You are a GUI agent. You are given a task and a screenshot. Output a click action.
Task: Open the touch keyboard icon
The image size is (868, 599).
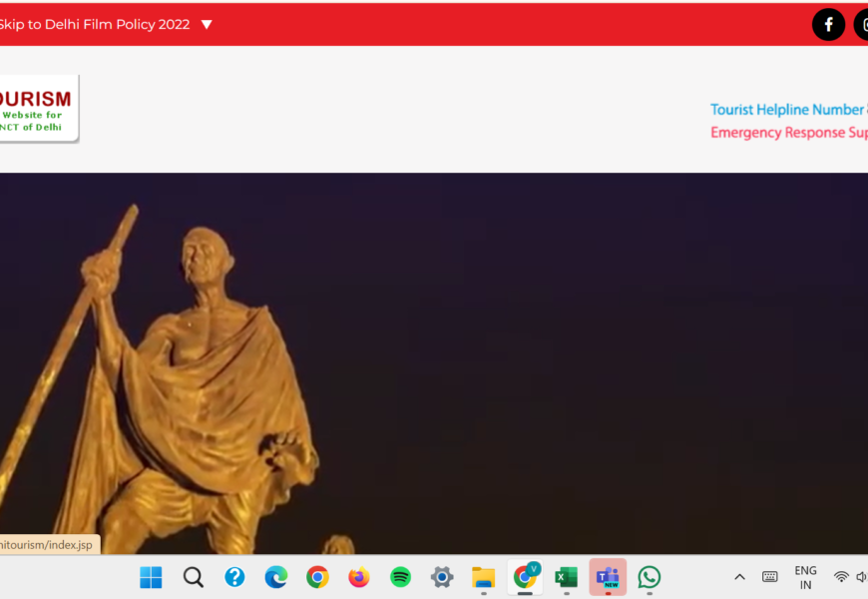tap(769, 577)
